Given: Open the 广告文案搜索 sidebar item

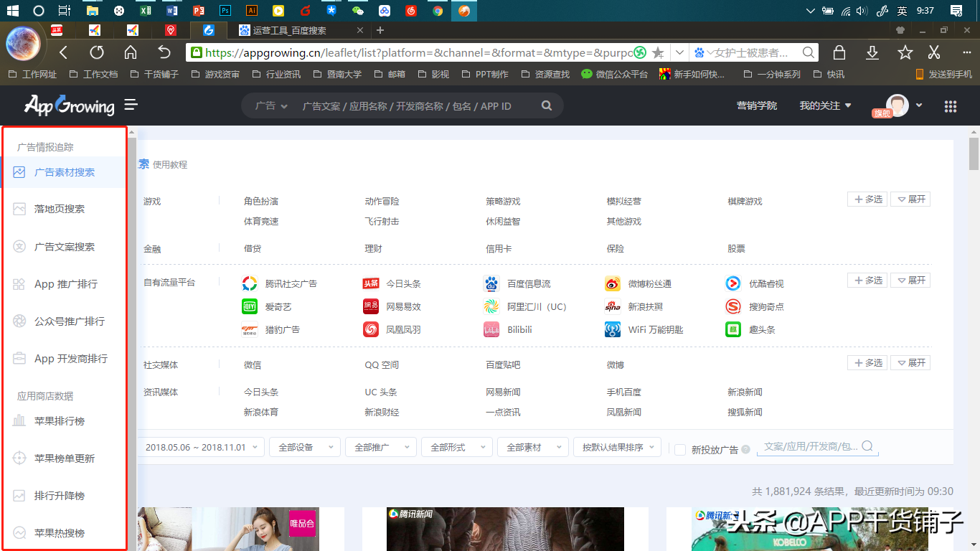Looking at the screenshot, I should [x=65, y=247].
